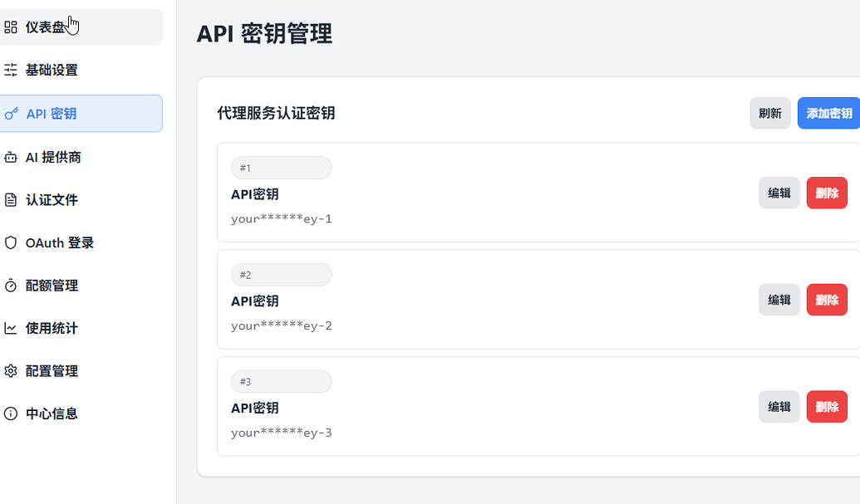Click the 代理服务认证密钥 heading
860x504 pixels.
(276, 113)
